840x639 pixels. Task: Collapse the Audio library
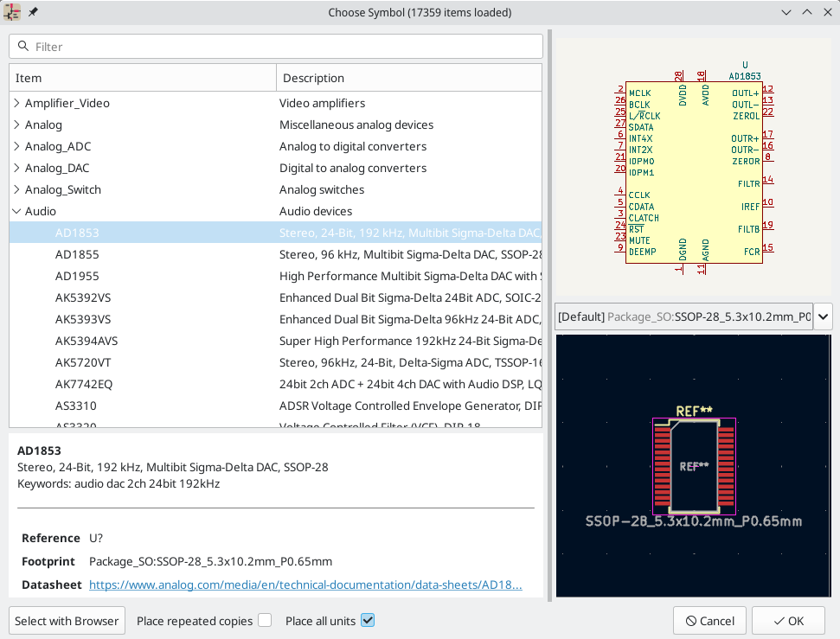tap(17, 211)
